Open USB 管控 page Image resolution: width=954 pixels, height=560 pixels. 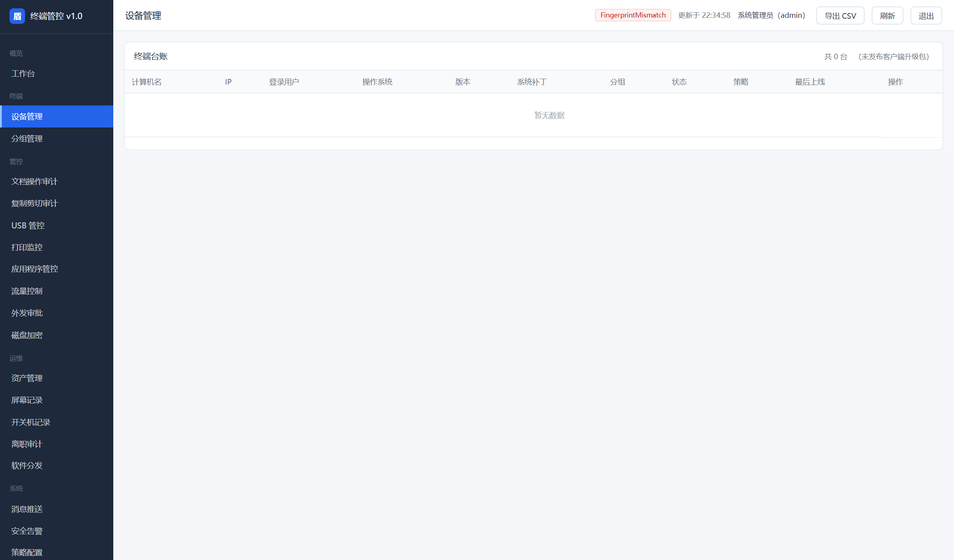[56, 225]
